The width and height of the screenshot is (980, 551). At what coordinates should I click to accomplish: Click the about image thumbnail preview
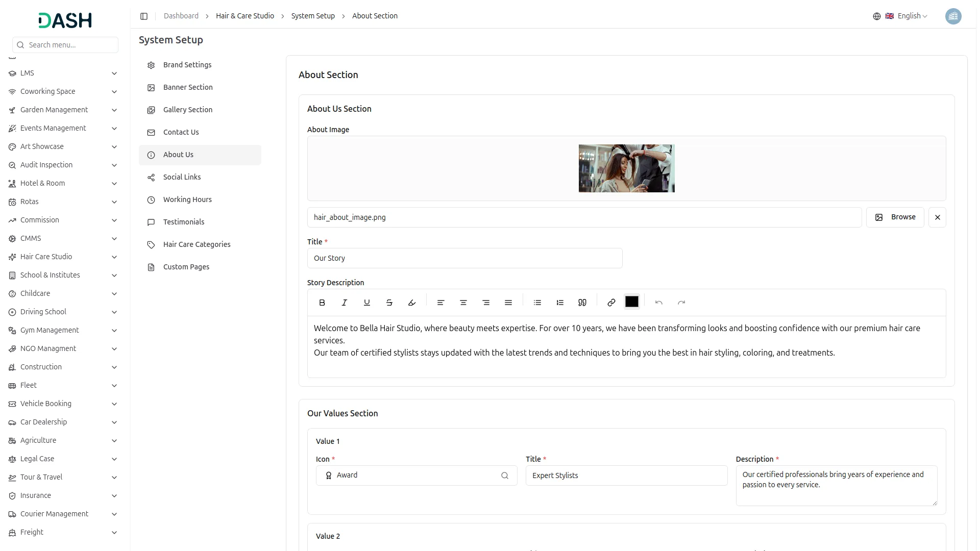[627, 168]
